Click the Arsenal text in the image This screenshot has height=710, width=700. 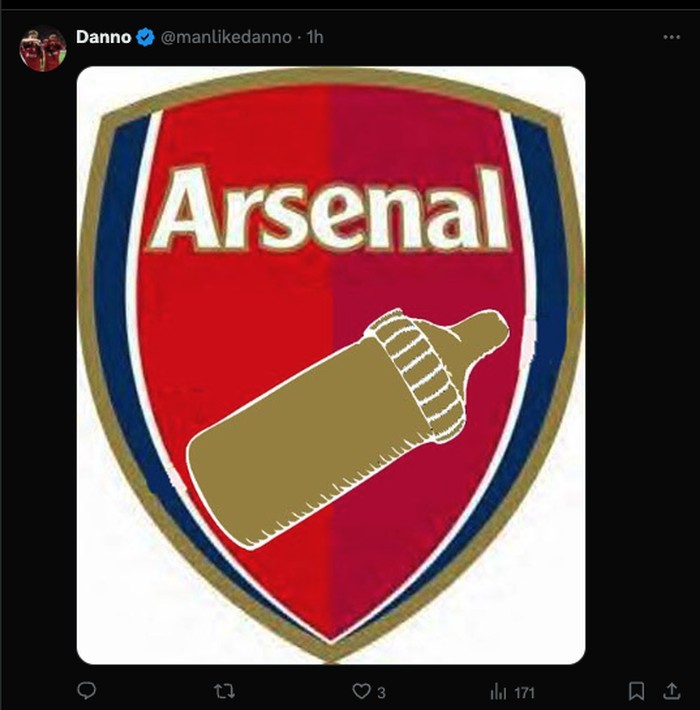click(x=329, y=209)
